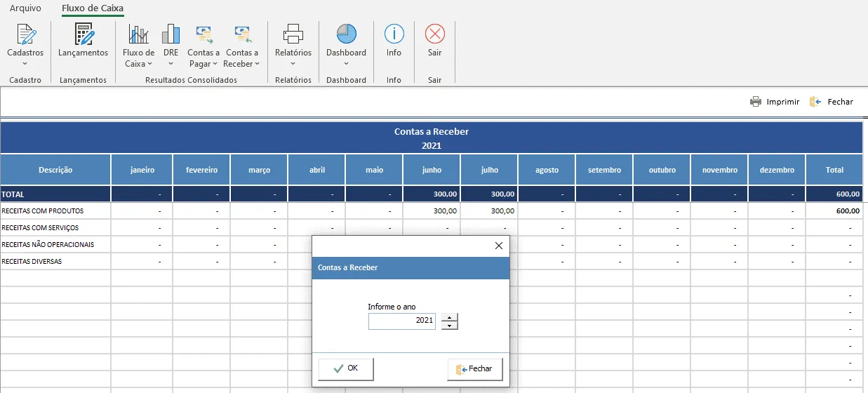Click the setembro column header
Viewport: 868px width, 393px height.
tap(604, 170)
